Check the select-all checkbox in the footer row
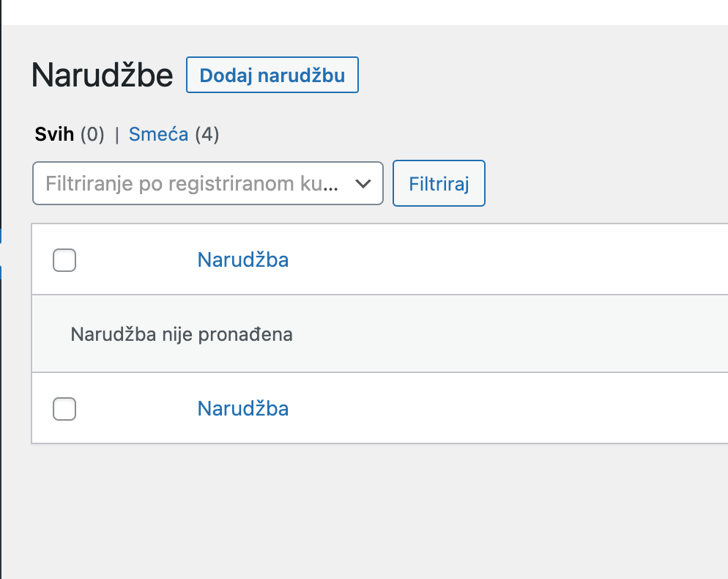The image size is (728, 579). pyautogui.click(x=64, y=409)
